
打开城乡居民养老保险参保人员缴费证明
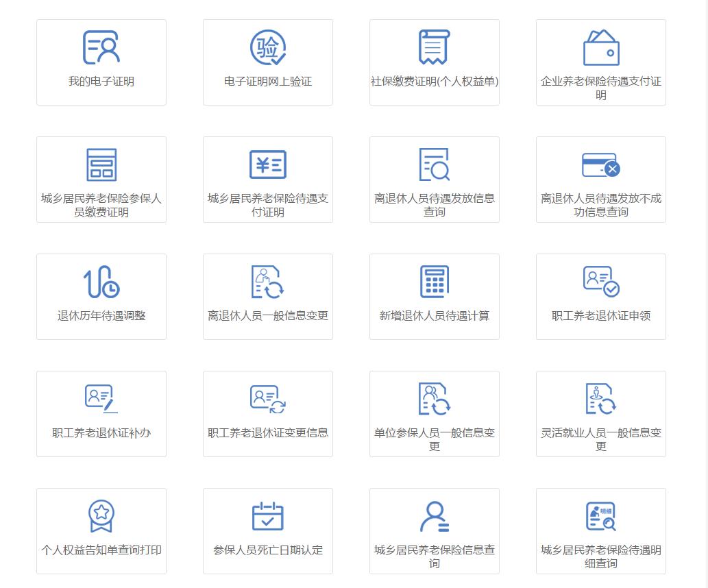coord(101,179)
